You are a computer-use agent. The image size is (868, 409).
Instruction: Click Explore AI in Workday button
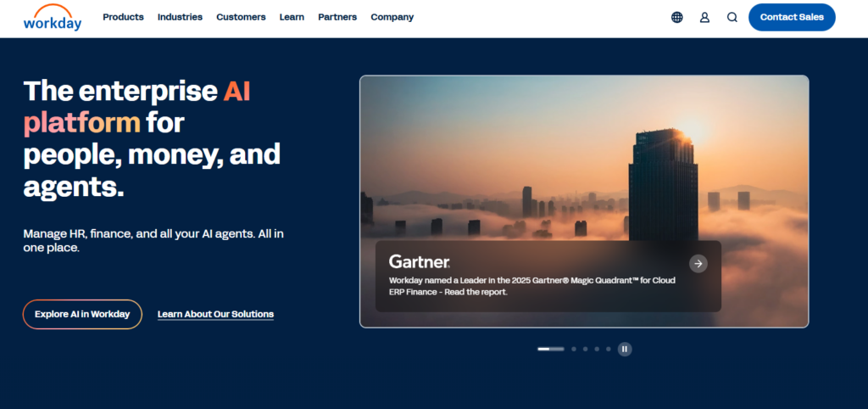tap(82, 314)
